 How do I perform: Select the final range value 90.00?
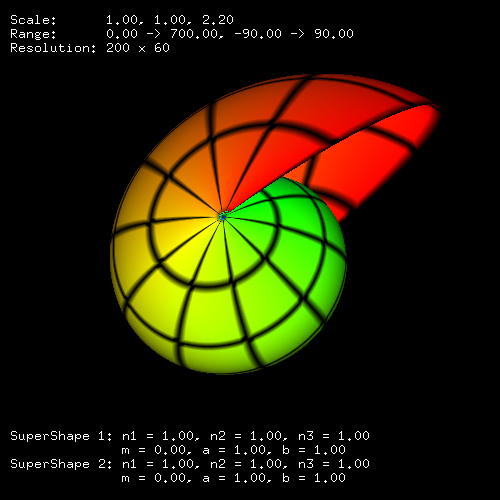coord(334,34)
